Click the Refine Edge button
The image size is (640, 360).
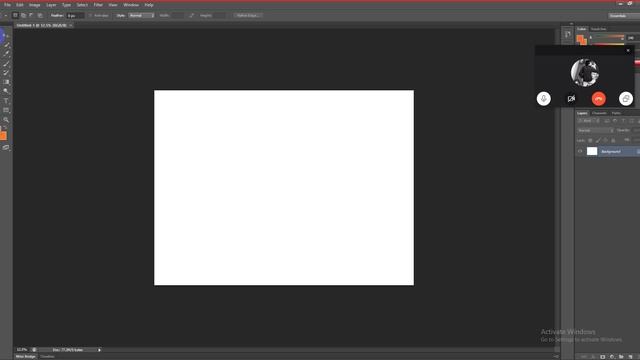tap(248, 16)
